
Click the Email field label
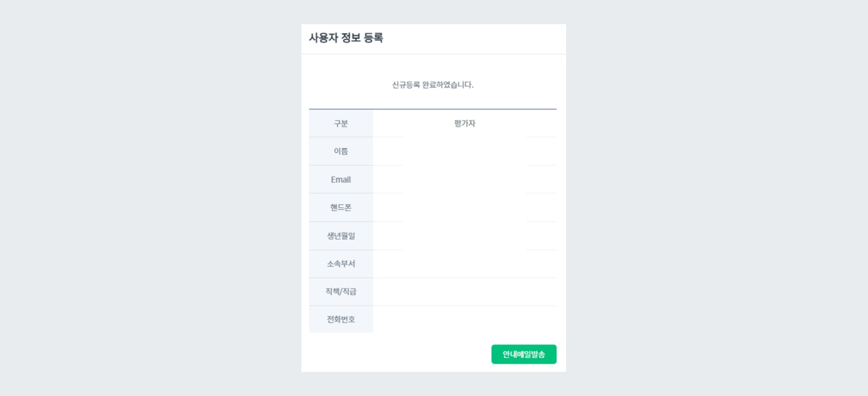(340, 179)
